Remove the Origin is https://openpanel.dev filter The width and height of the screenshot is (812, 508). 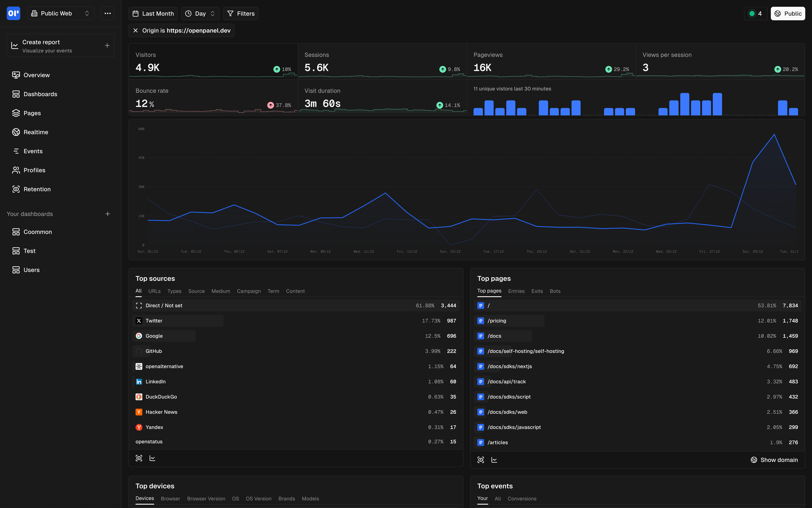[136, 30]
